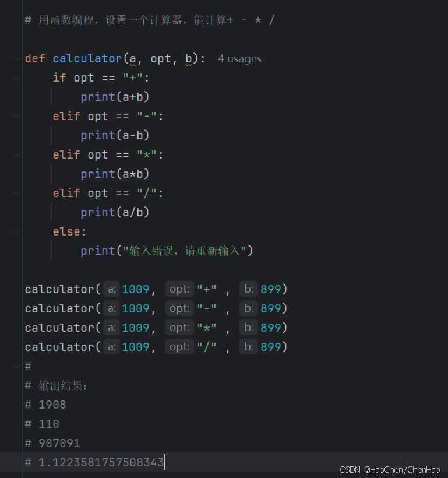Click the # 输出结果 comment line

56,386
